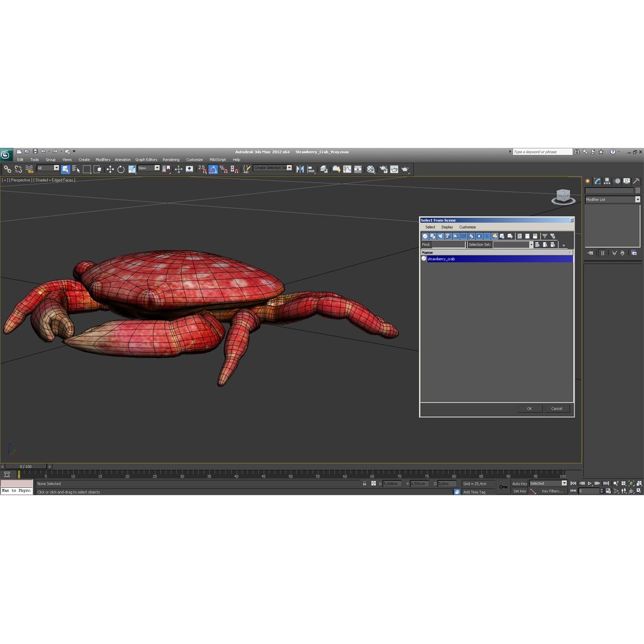Toggle Display Lights filter in Select From Scene
The width and height of the screenshot is (644, 644).
pos(441,236)
